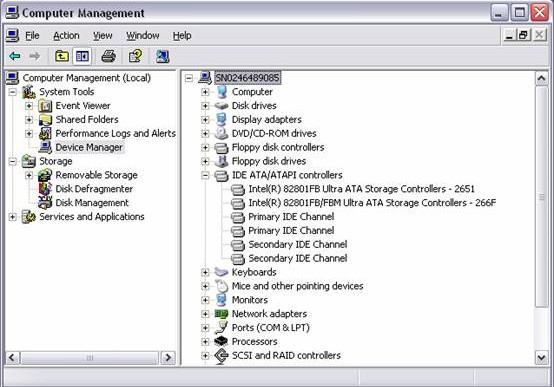Image resolution: width=554 pixels, height=387 pixels.
Task: Select the SN0246489085 computer name
Action: coord(247,78)
